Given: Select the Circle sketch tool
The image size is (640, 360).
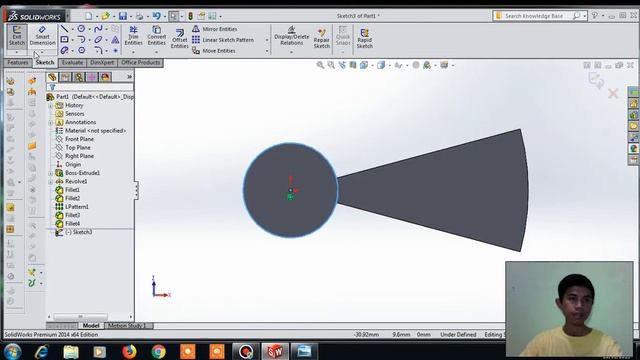Looking at the screenshot, I should (x=81, y=29).
